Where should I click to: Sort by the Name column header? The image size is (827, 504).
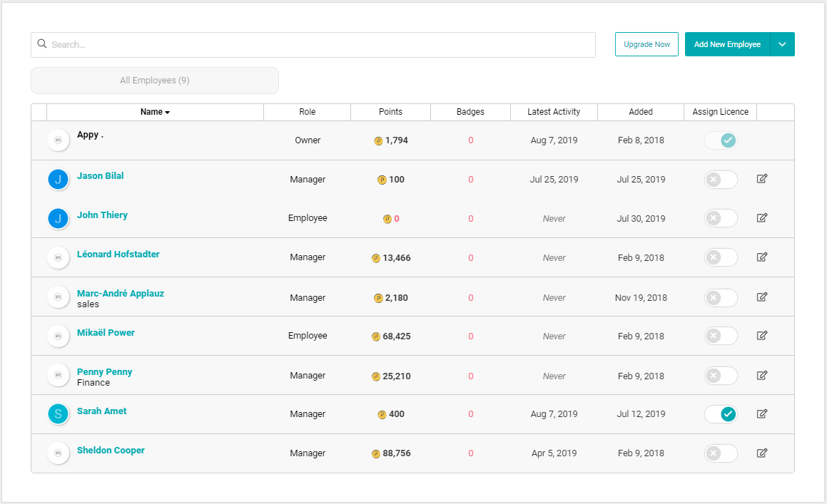click(155, 112)
